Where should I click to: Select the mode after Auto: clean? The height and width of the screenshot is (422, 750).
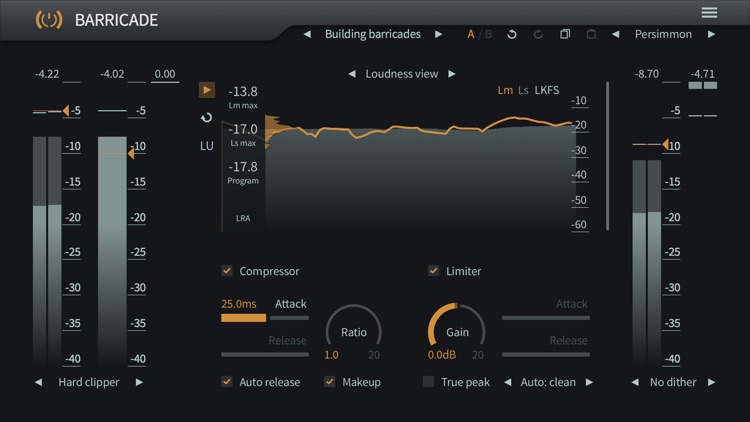coord(589,382)
